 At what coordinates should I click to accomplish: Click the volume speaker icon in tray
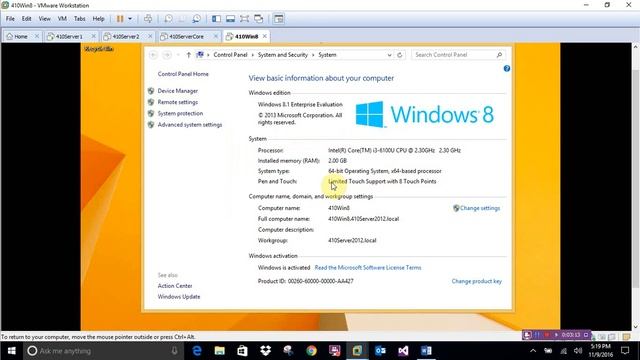pyautogui.click(x=578, y=351)
